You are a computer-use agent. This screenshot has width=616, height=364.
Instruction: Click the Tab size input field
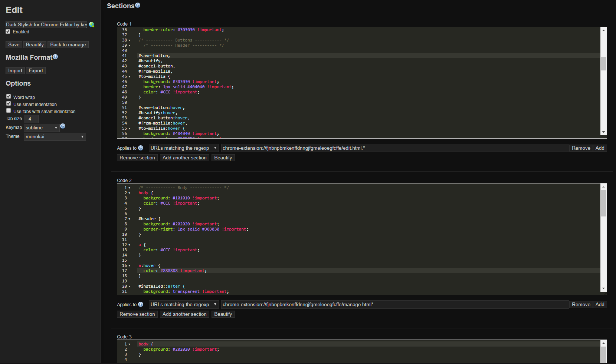point(31,119)
